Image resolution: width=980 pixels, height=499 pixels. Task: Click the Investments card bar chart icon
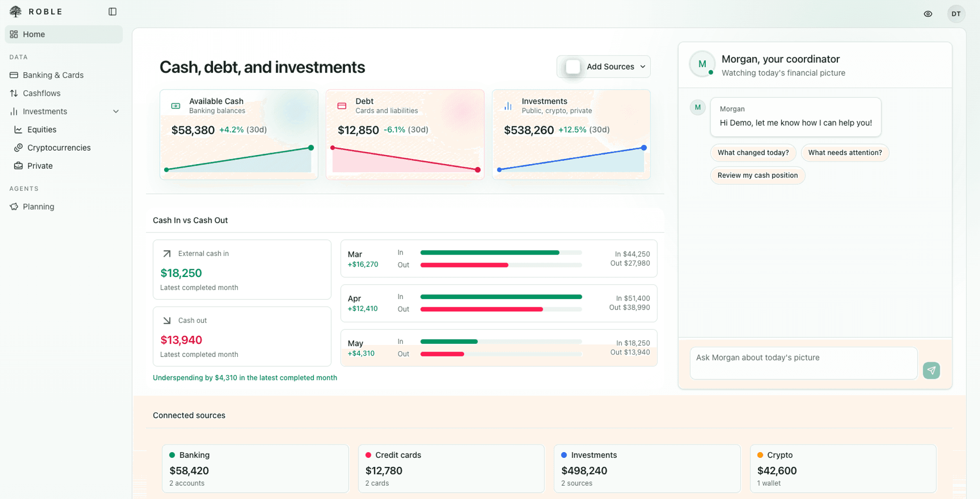pyautogui.click(x=508, y=106)
